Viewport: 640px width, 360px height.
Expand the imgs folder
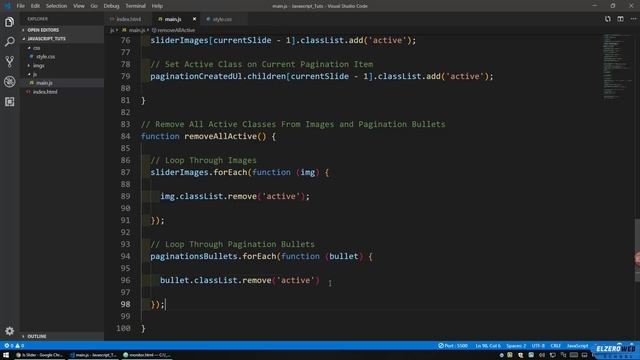coord(62,65)
